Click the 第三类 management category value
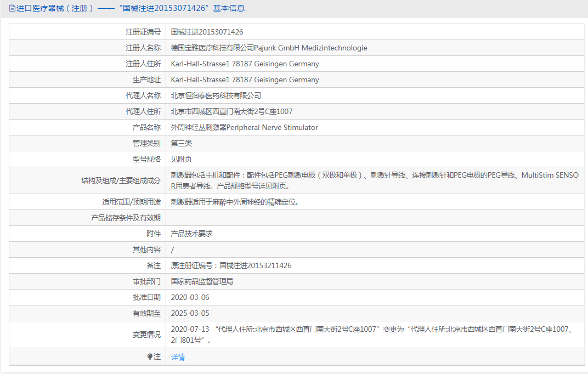The height and width of the screenshot is (374, 588). tap(182, 143)
